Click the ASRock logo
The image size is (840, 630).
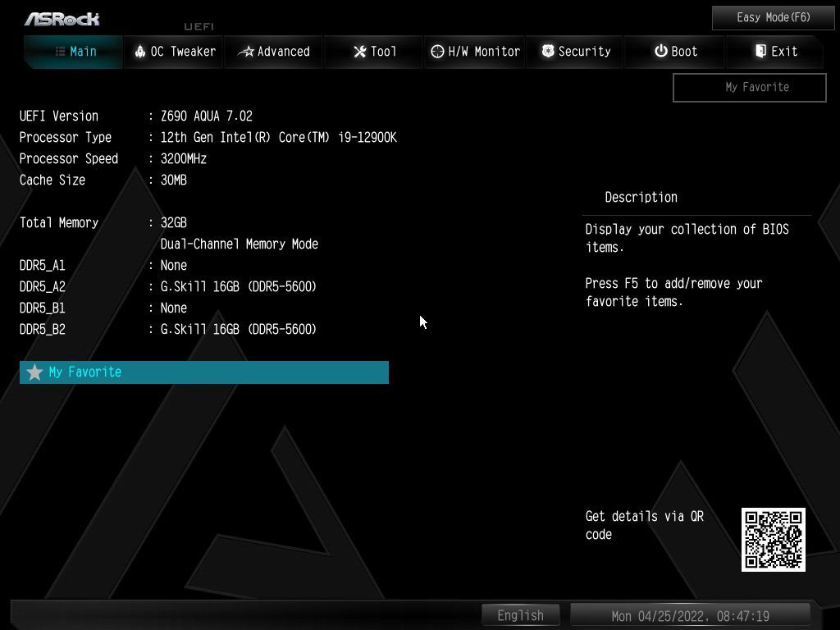click(x=62, y=20)
